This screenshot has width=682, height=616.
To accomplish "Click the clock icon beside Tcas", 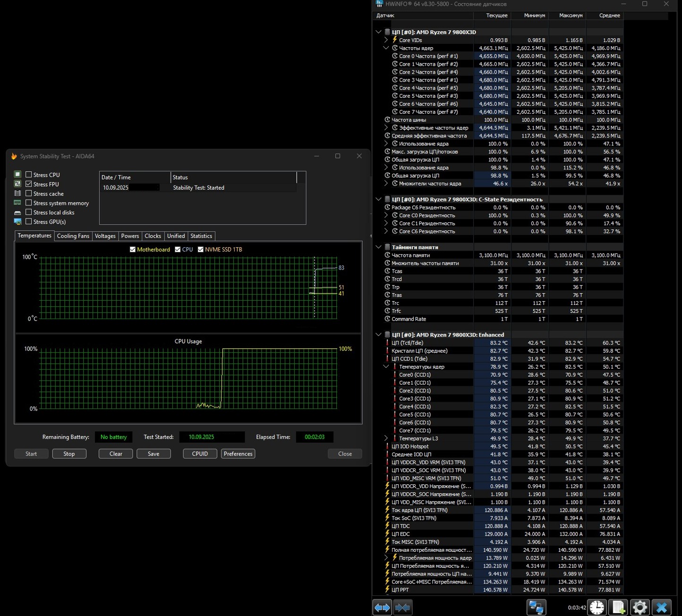I will tap(387, 271).
